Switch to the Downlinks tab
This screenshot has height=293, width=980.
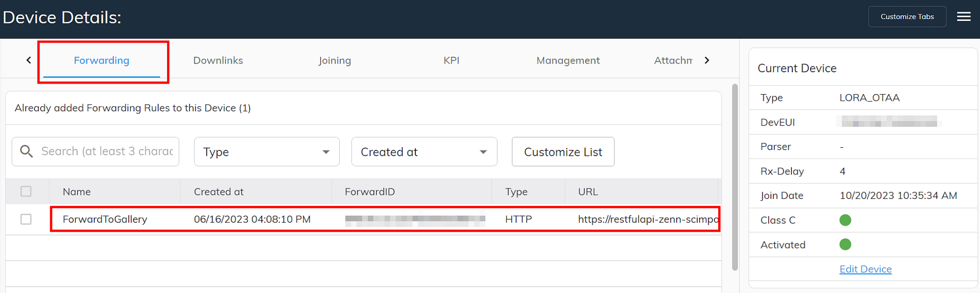(218, 61)
